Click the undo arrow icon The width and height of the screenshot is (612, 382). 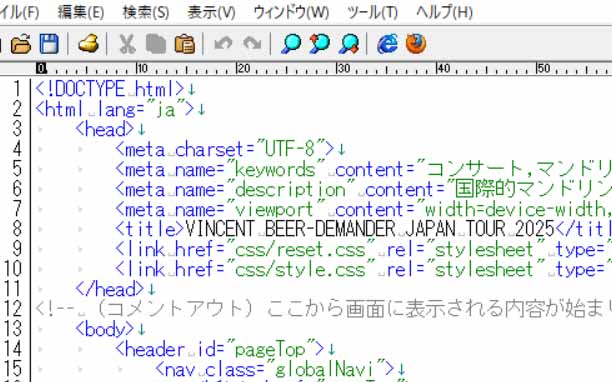tap(223, 44)
